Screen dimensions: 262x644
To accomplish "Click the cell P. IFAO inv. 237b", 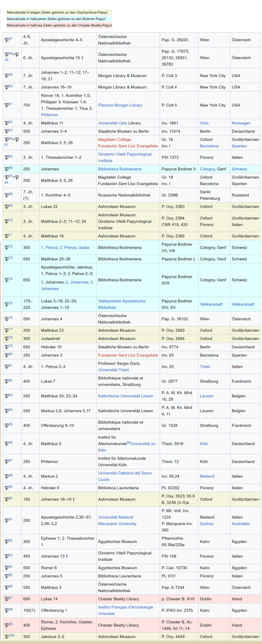I will click(x=177, y=610).
